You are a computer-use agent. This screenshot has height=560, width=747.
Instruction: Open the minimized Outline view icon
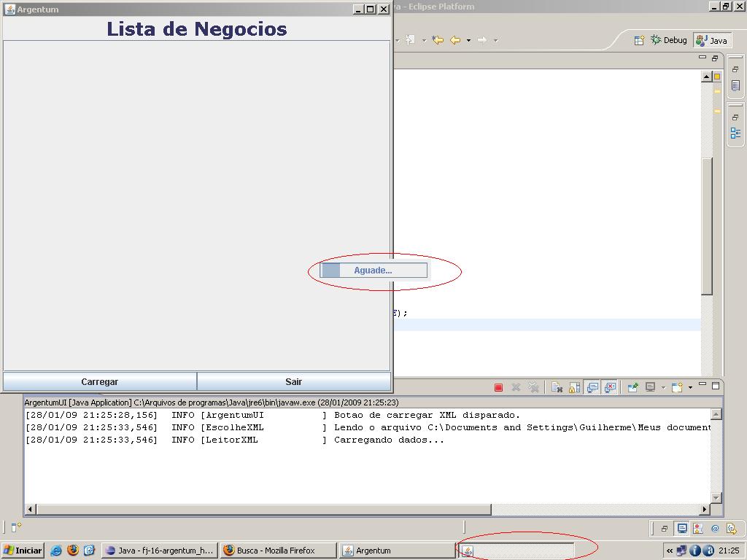coord(735,133)
